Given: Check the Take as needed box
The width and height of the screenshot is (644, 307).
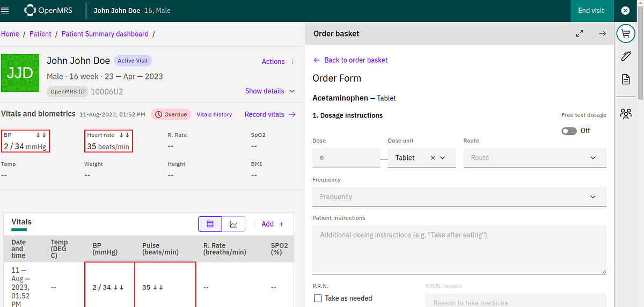Looking at the screenshot, I should [x=318, y=298].
